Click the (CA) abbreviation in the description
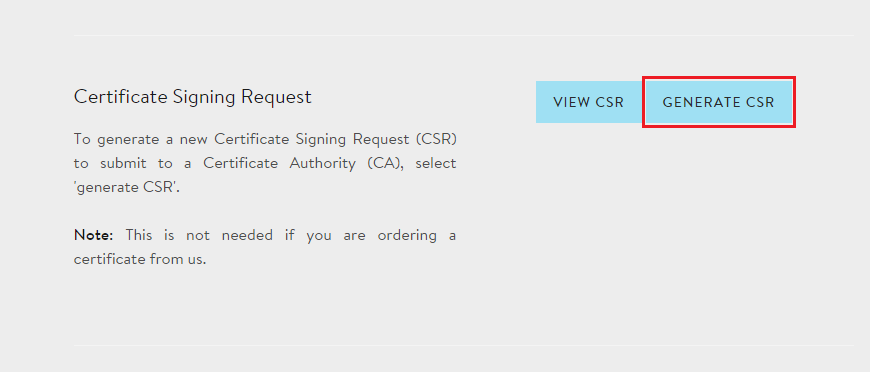 point(383,163)
